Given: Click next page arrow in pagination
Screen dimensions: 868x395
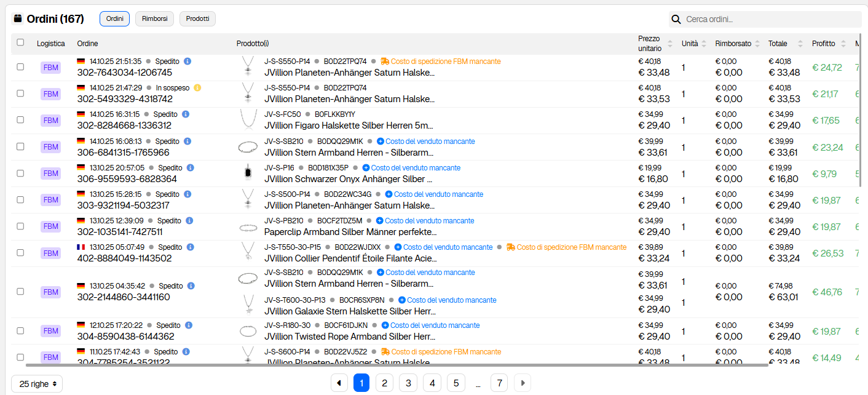Looking at the screenshot, I should point(523,383).
